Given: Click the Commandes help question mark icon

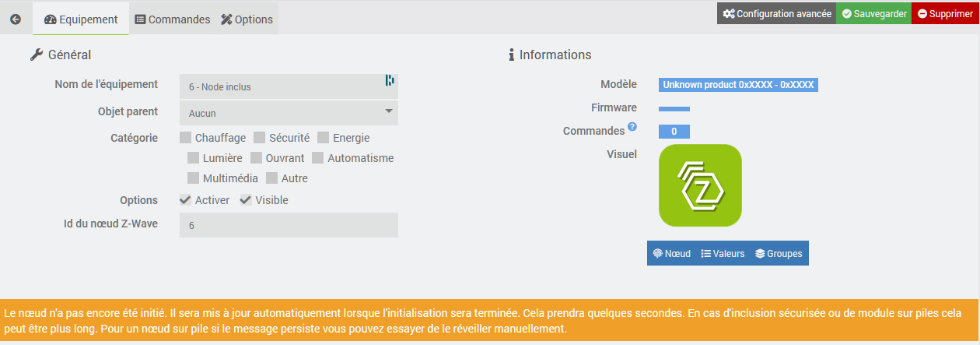Looking at the screenshot, I should pyautogui.click(x=632, y=127).
